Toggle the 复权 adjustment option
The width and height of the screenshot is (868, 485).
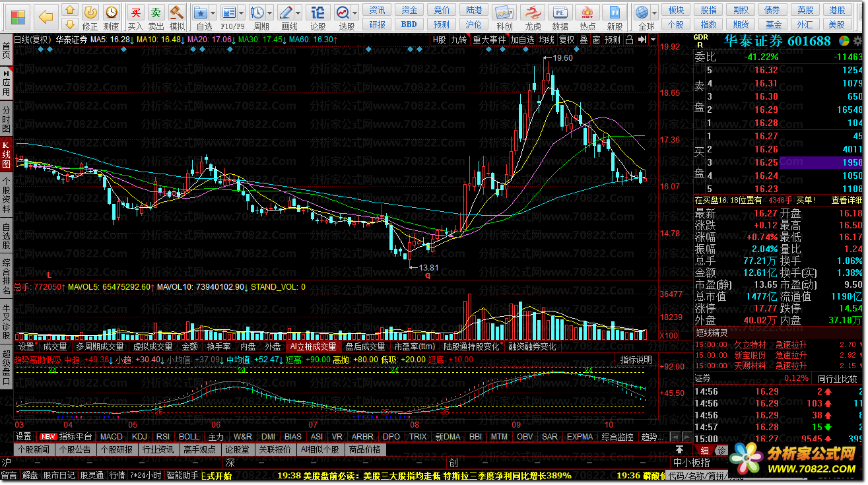[x=567, y=40]
